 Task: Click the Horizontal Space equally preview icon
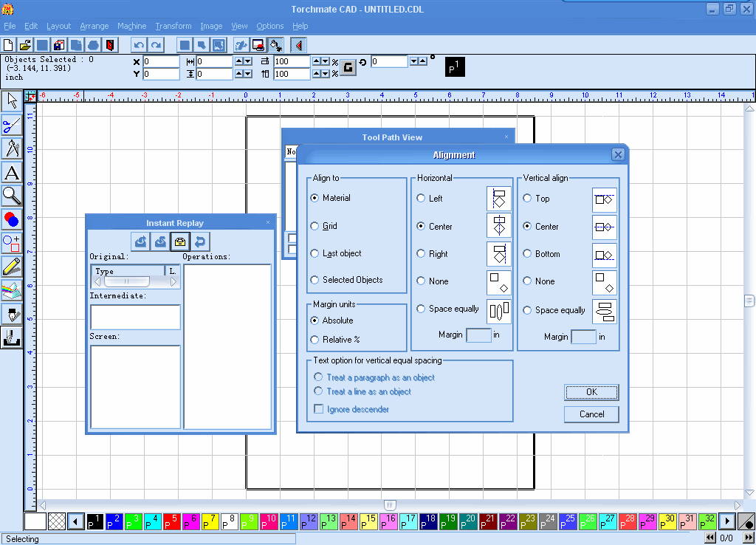tap(499, 310)
